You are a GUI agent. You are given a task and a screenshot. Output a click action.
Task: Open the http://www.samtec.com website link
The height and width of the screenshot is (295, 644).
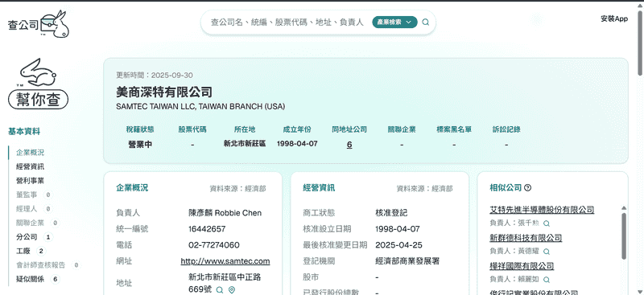(225, 261)
